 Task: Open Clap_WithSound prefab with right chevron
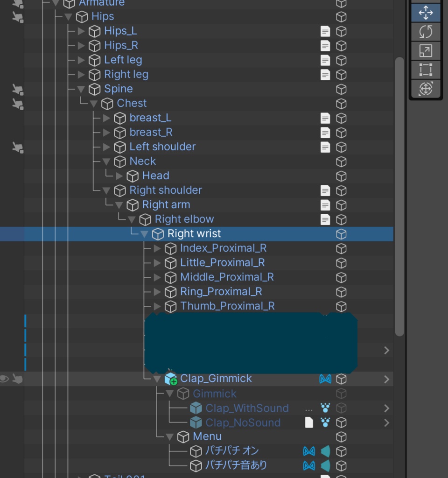[x=386, y=408]
